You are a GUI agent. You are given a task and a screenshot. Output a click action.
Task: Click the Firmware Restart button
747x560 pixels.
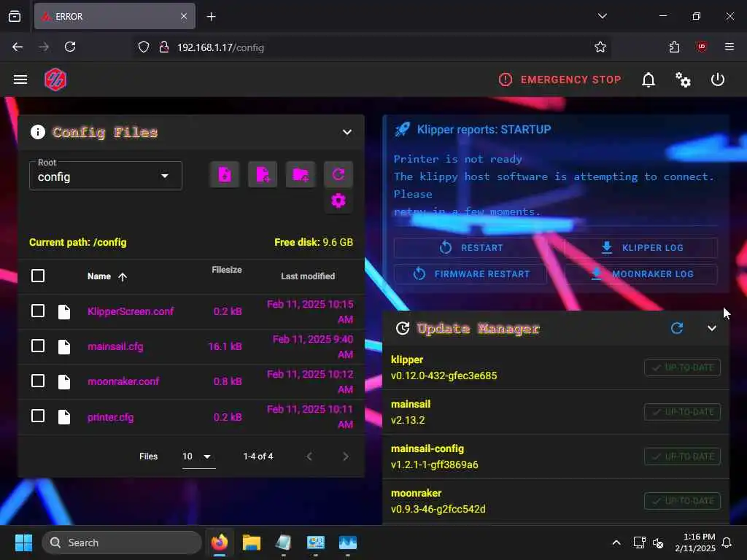(471, 274)
